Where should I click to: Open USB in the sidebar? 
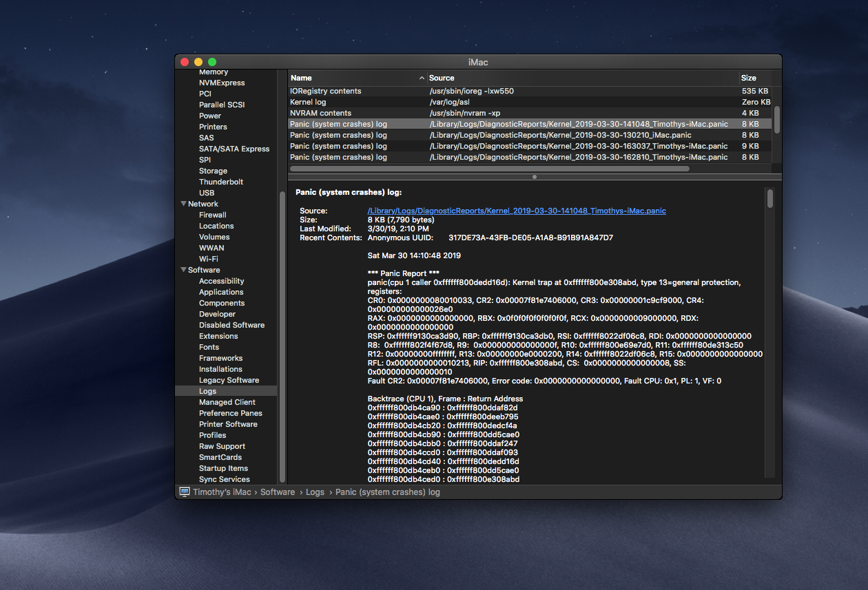pos(207,193)
